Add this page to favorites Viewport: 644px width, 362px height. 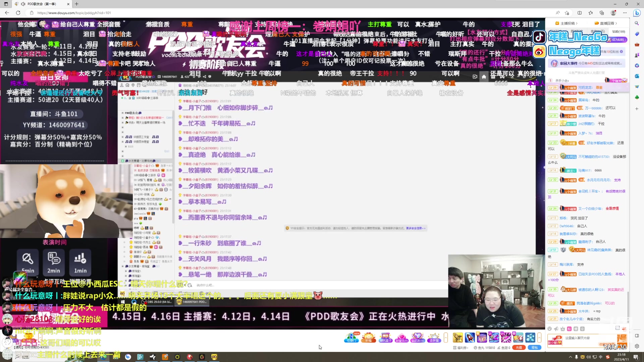pyautogui.click(x=567, y=13)
